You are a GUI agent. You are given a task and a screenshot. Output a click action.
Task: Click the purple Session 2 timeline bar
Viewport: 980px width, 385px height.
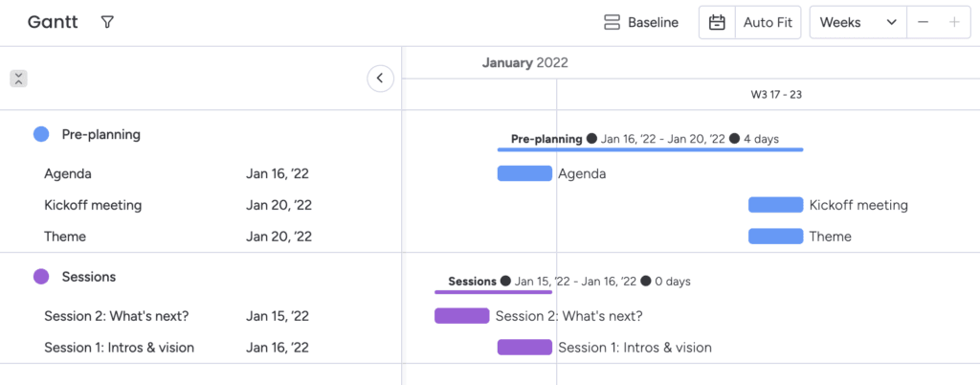pyautogui.click(x=461, y=316)
